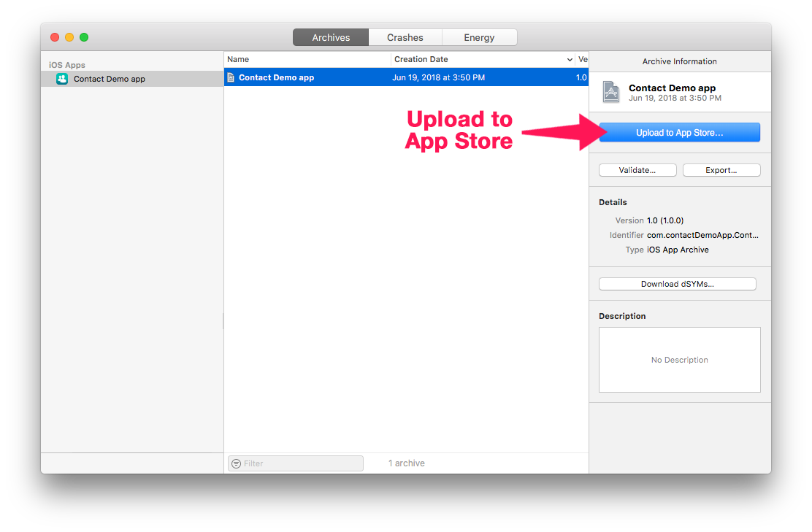The width and height of the screenshot is (812, 532).
Task: Focus the Filter input field
Action: 296,463
